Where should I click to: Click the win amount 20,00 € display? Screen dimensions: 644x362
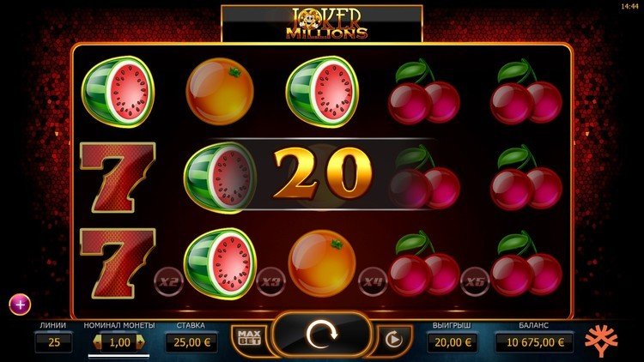pyautogui.click(x=453, y=342)
